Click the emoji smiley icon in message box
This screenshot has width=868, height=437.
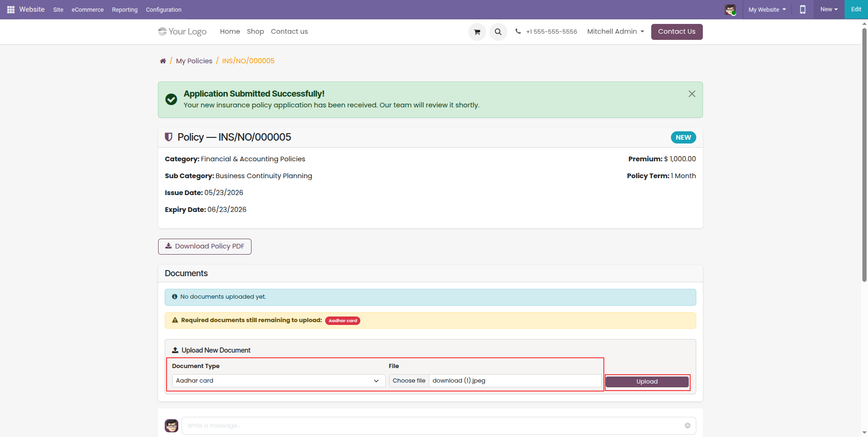pyautogui.click(x=687, y=426)
